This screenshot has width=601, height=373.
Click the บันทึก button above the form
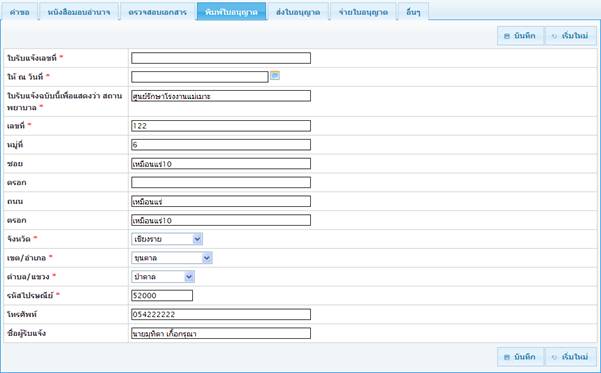tap(520, 36)
